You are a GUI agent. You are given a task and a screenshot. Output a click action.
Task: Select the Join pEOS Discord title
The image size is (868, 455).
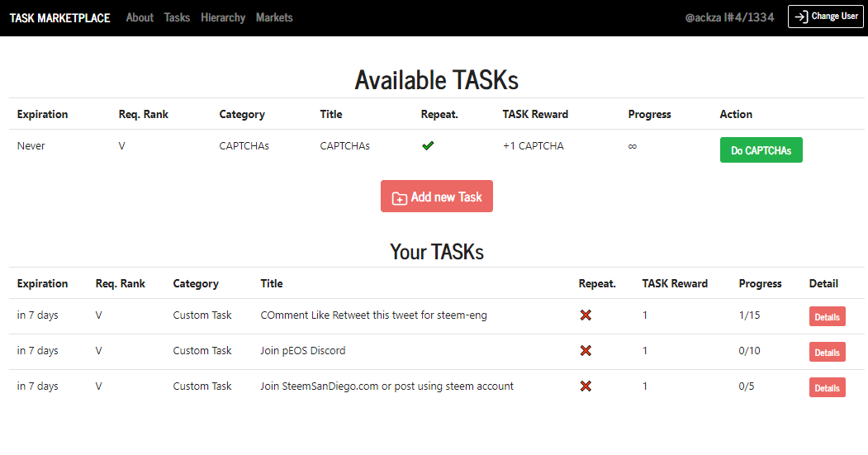(x=303, y=350)
